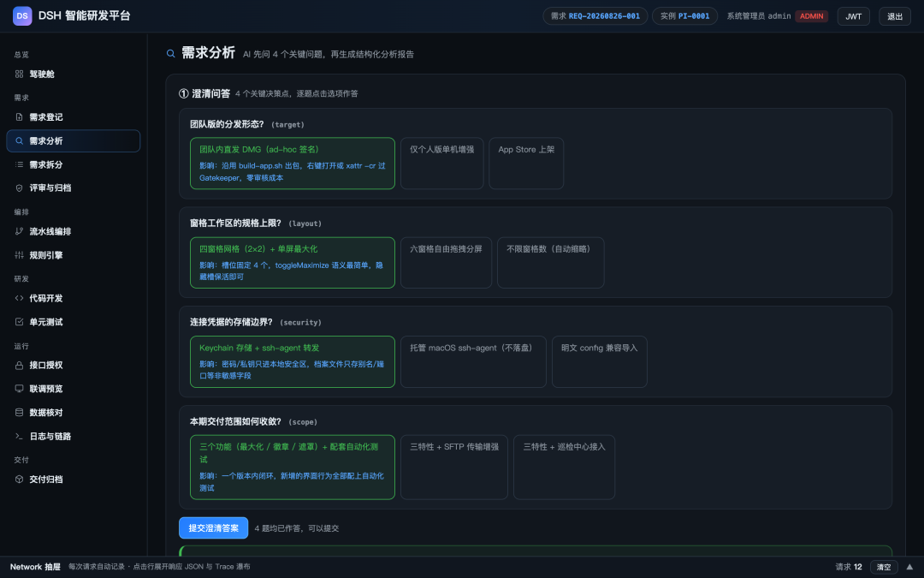Open 驾驶舱 in the sidebar
Viewport: 924px width, 578px height.
[73, 74]
